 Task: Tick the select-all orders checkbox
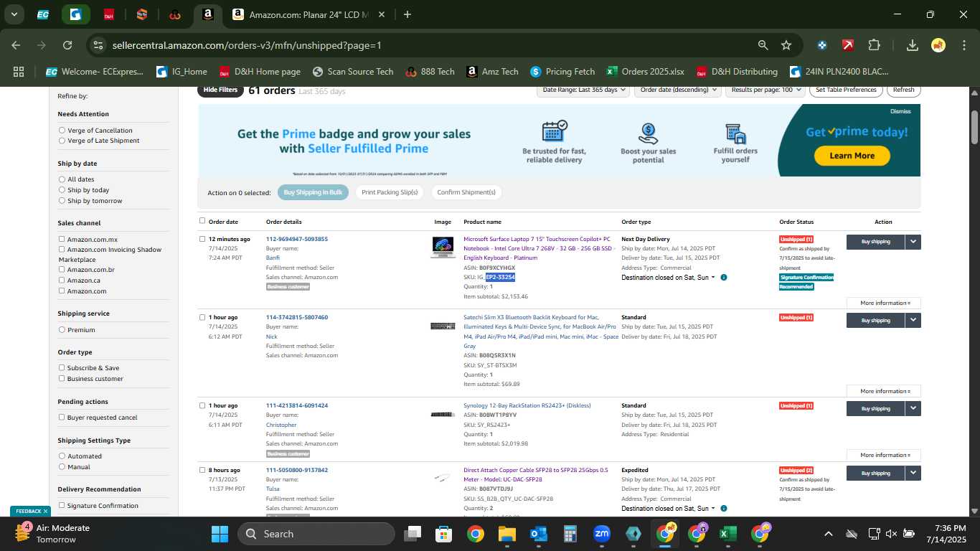[x=202, y=221]
